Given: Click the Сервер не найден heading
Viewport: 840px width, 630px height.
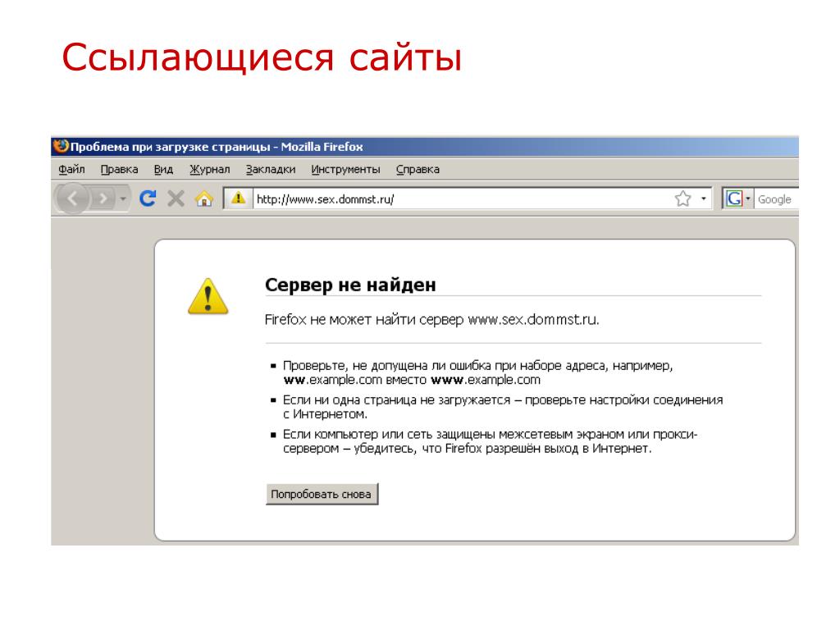Looking at the screenshot, I should (x=350, y=285).
